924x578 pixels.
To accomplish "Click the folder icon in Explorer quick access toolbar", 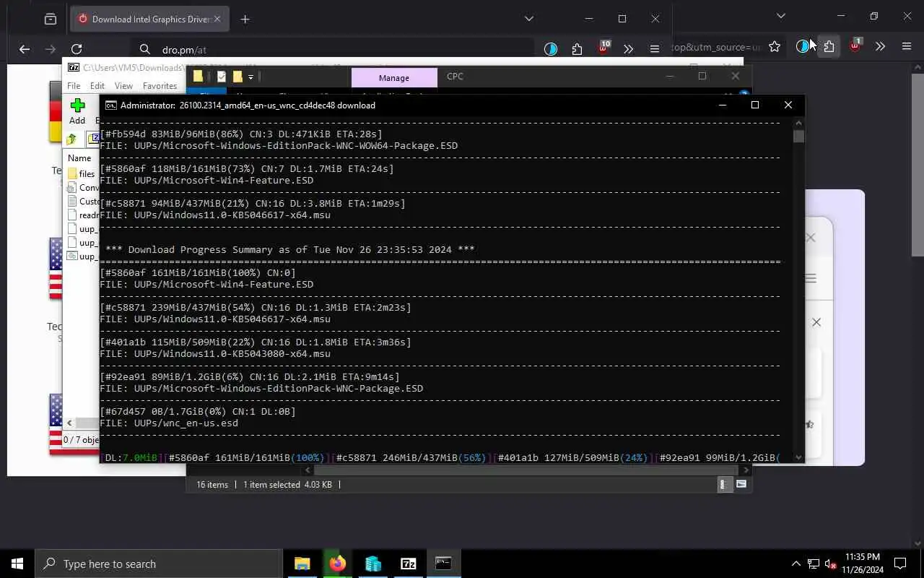I will click(198, 76).
